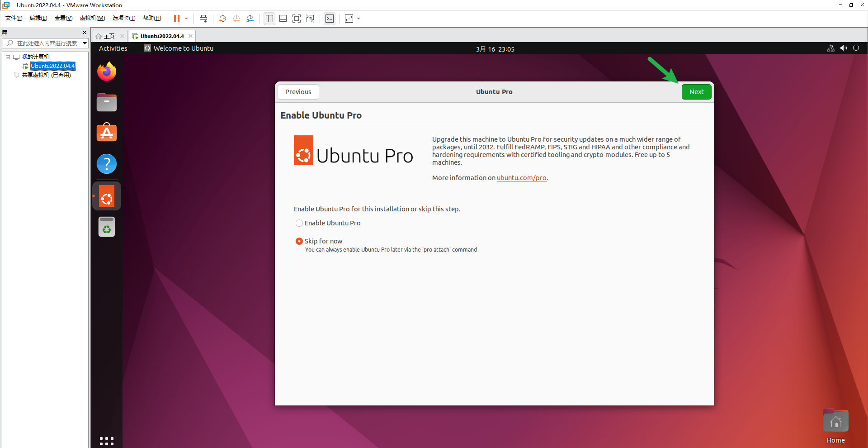Open the Welcome to Ubuntu app menu

click(179, 48)
